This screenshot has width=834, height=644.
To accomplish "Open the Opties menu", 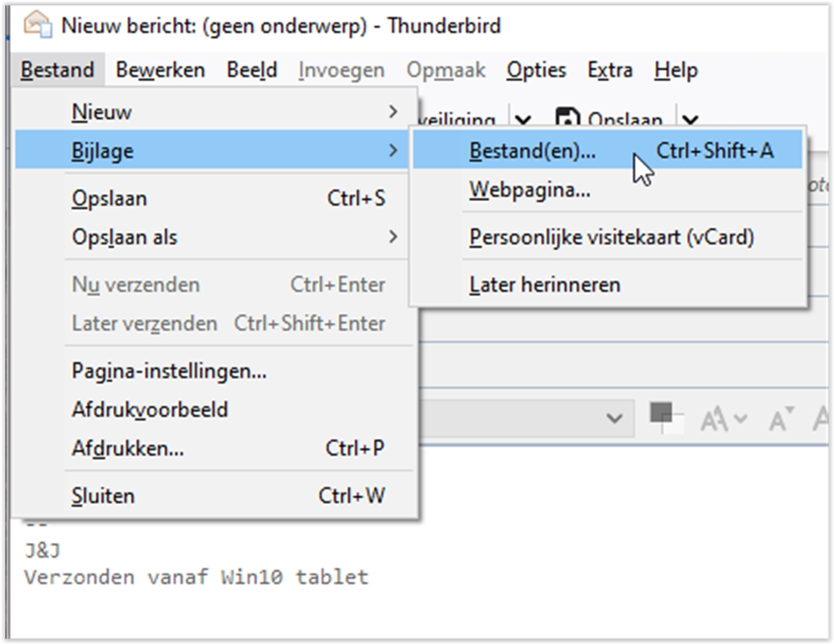I will (x=535, y=70).
